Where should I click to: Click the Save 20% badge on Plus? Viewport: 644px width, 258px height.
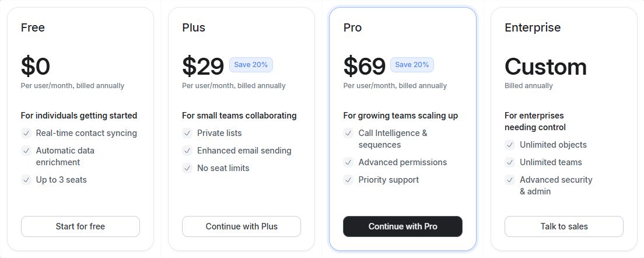point(251,65)
